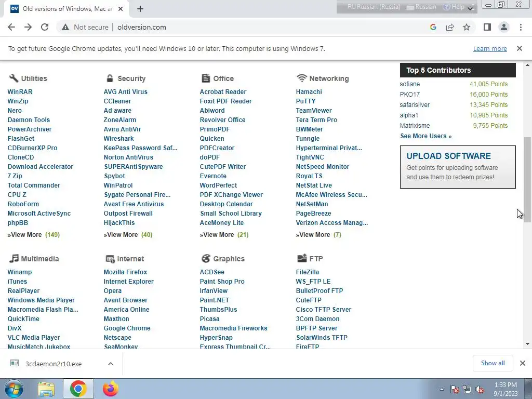Open the VLC Media Player link
Viewport: 532px width, 399px height.
[x=34, y=338]
